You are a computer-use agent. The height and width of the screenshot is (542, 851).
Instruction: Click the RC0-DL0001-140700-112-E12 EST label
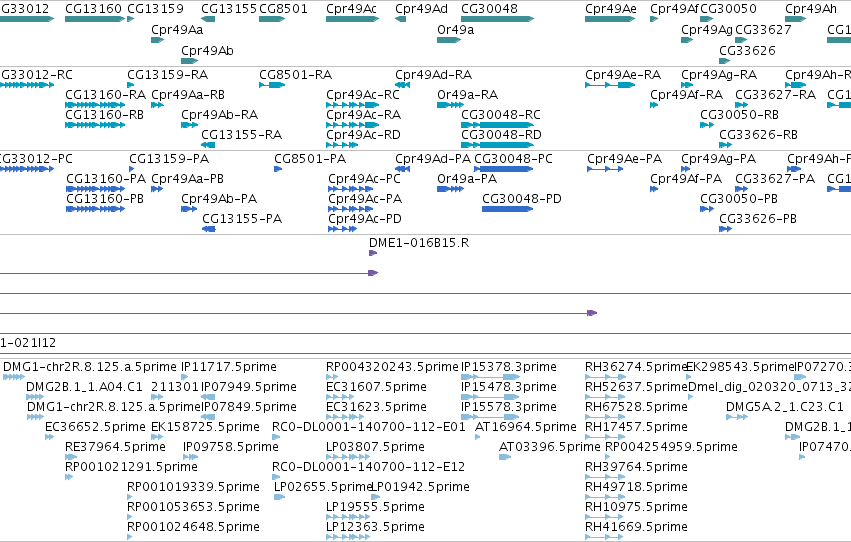[369, 467]
